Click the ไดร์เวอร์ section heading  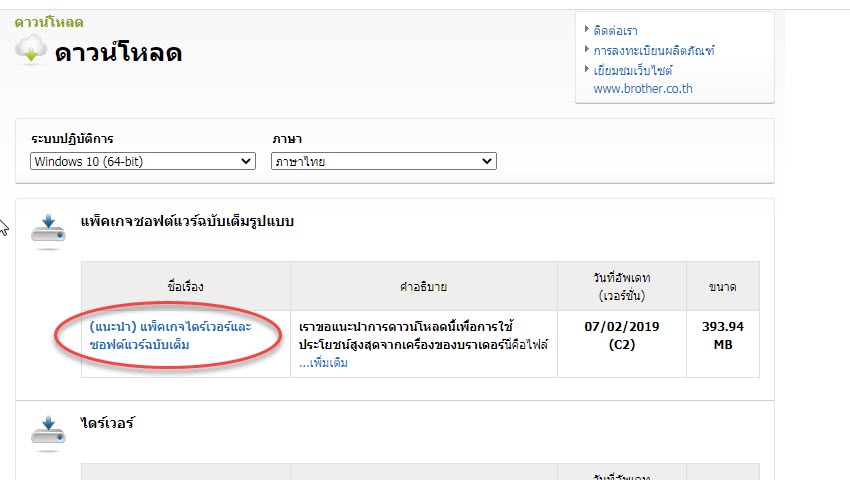pyautogui.click(x=107, y=423)
